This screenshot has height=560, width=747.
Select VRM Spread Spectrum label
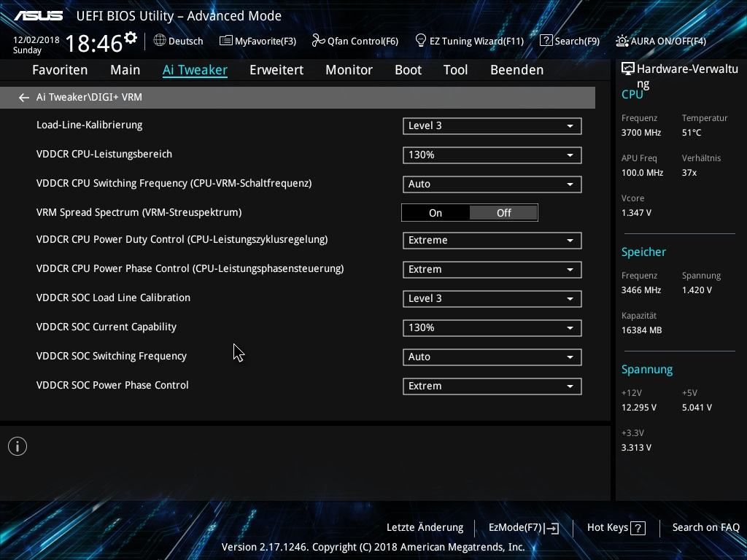point(139,212)
